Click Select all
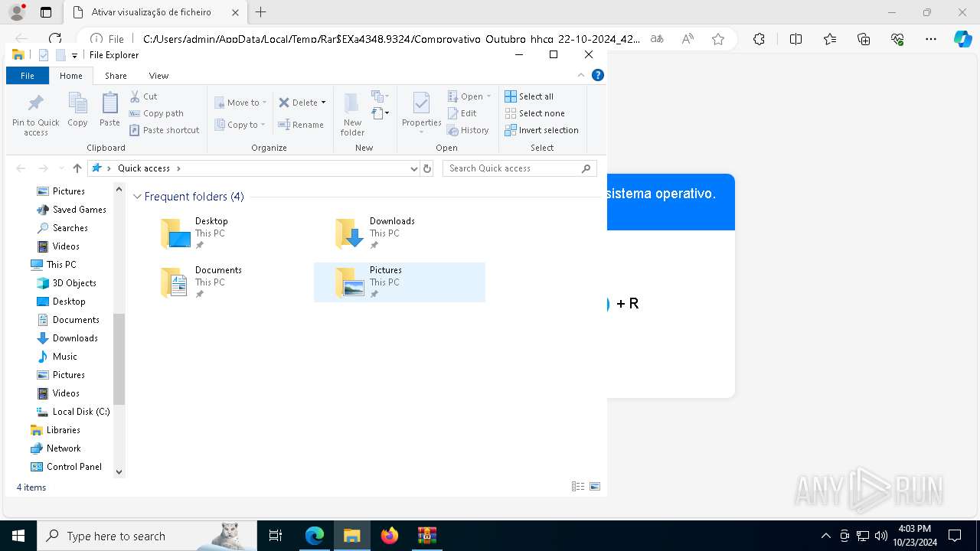Screen dimensions: 980x551 point(529,96)
